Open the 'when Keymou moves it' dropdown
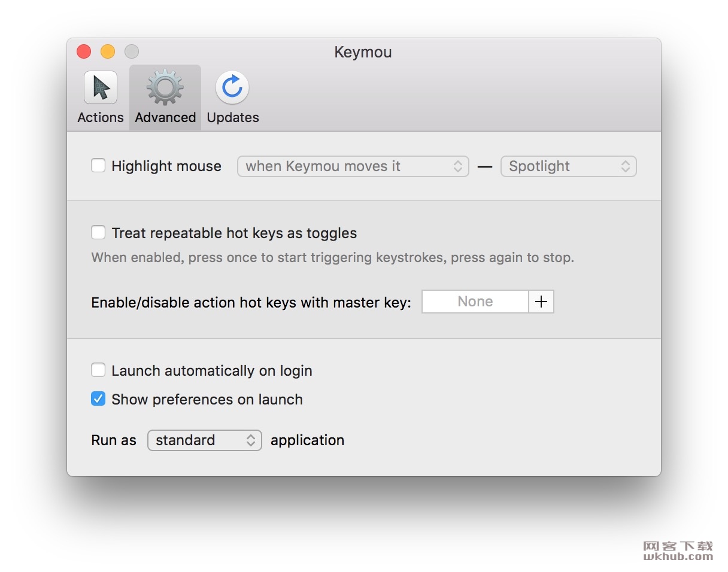The height and width of the screenshot is (572, 728). click(353, 166)
